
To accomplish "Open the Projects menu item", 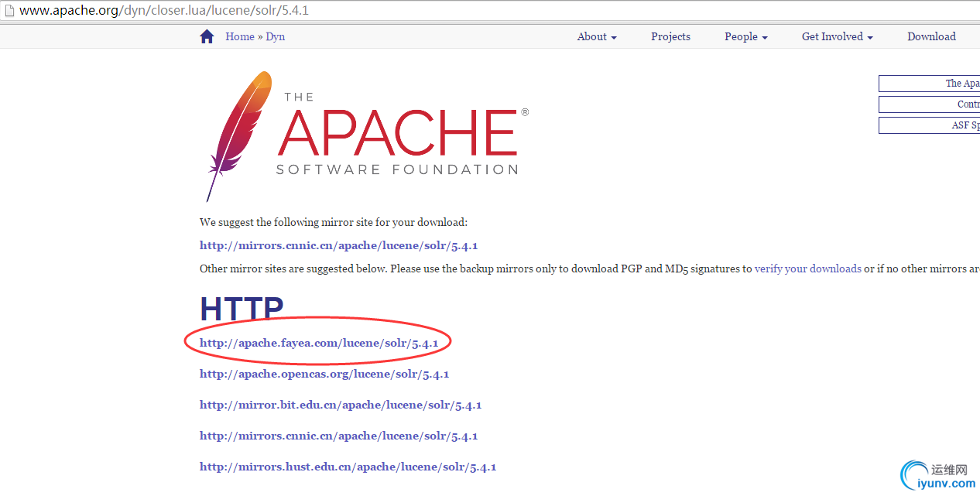I will tap(670, 36).
